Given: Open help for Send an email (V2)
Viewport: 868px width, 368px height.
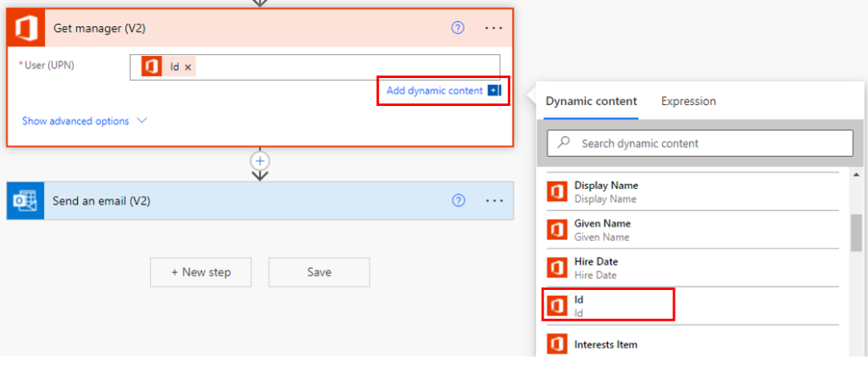Looking at the screenshot, I should point(459,201).
